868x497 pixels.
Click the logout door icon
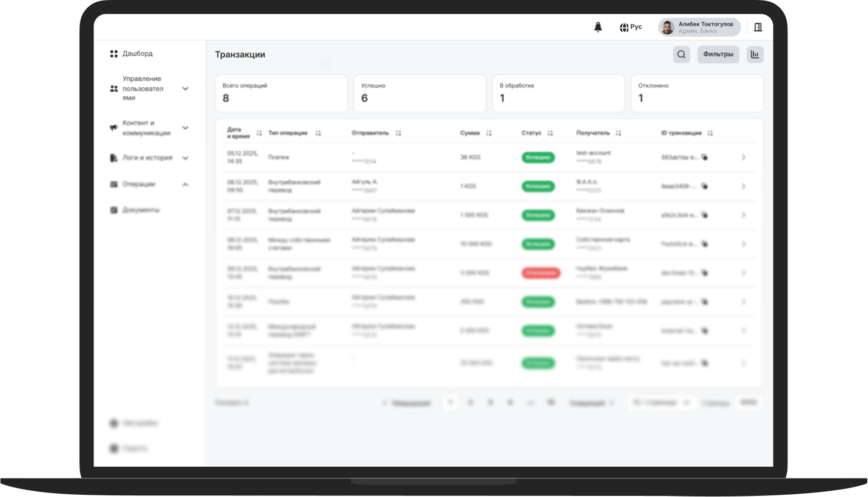[758, 27]
